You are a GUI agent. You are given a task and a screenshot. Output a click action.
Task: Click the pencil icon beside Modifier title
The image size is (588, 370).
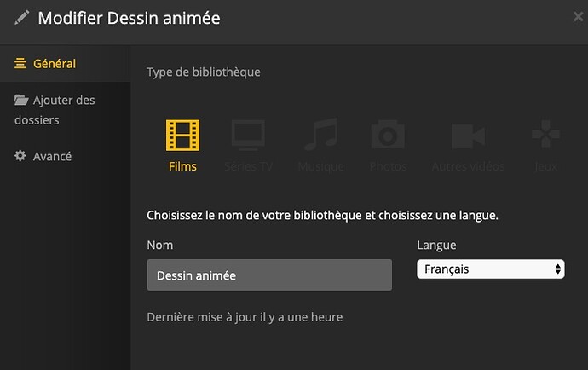[22, 18]
